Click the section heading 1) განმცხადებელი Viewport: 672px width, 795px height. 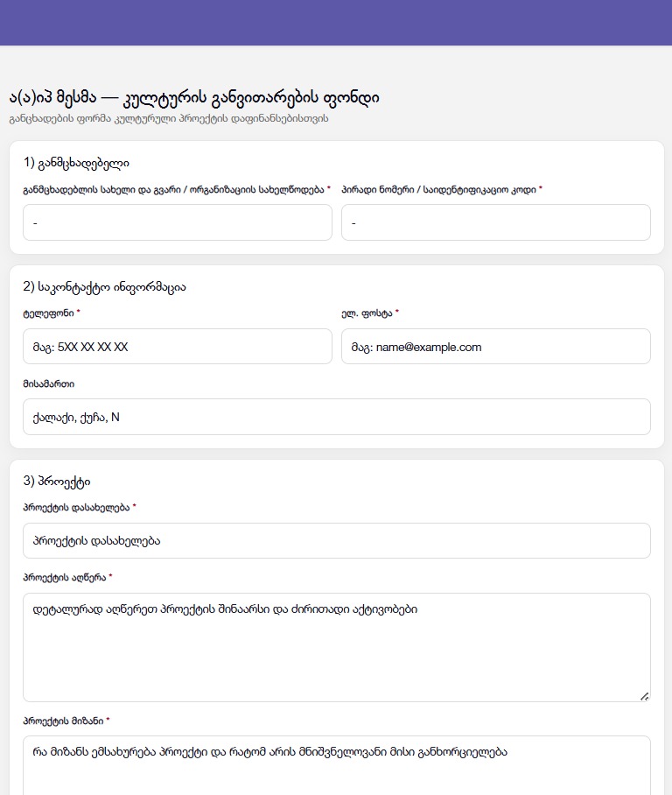coord(77,163)
